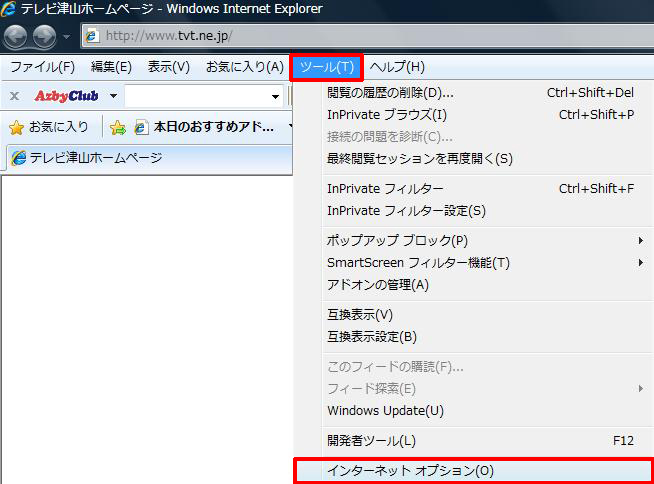Click the browser Back arrow button
Screen dimensions: 654x484
point(15,36)
